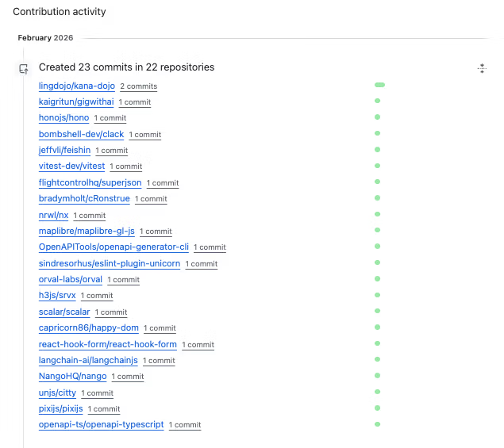
Task: Click green dot for kaigritun/gigwithai row
Action: (x=377, y=101)
